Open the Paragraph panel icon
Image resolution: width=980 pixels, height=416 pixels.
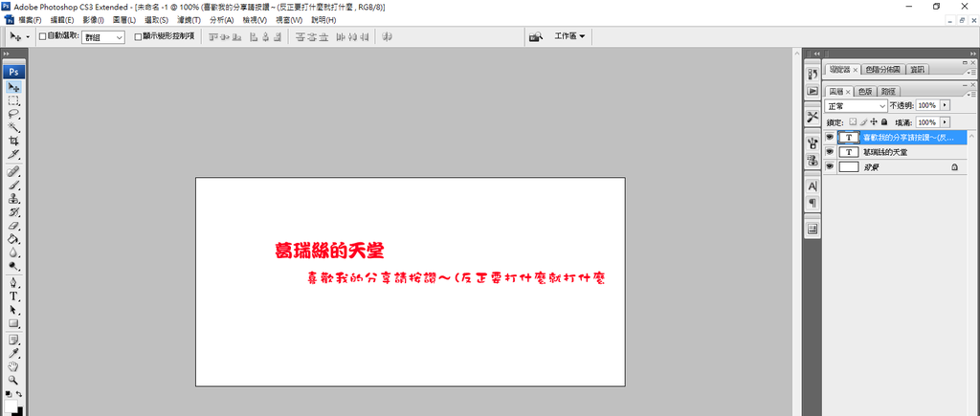(813, 203)
